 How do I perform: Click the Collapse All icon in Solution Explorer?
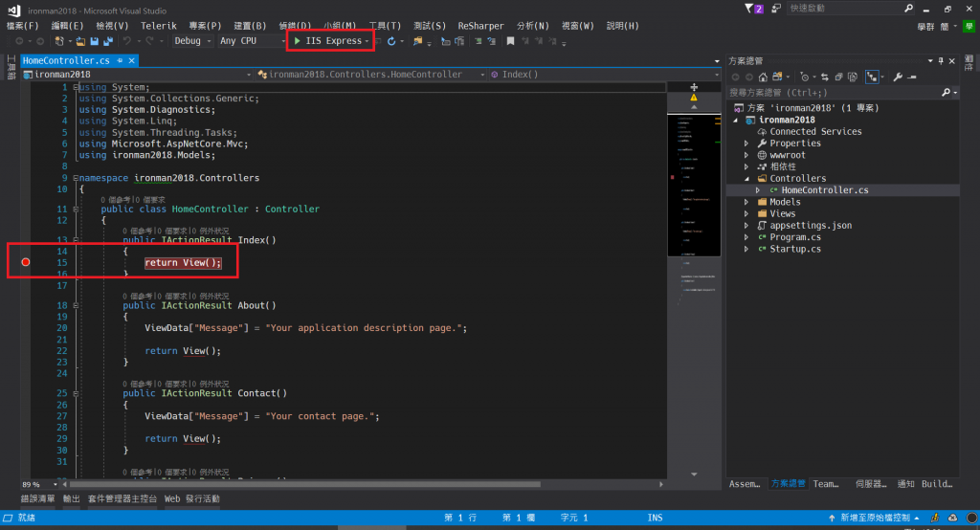(x=838, y=77)
